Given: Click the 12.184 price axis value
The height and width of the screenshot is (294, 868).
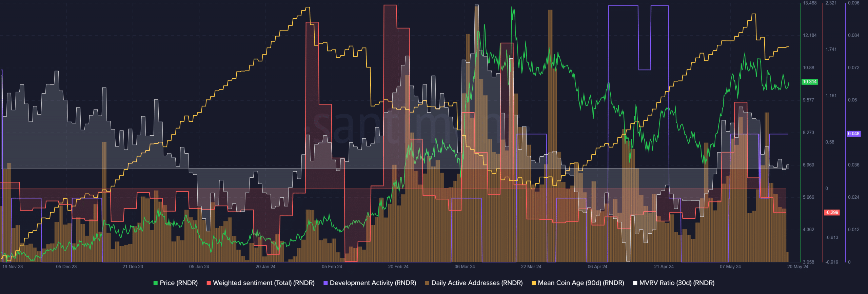Looking at the screenshot, I should click(810, 35).
